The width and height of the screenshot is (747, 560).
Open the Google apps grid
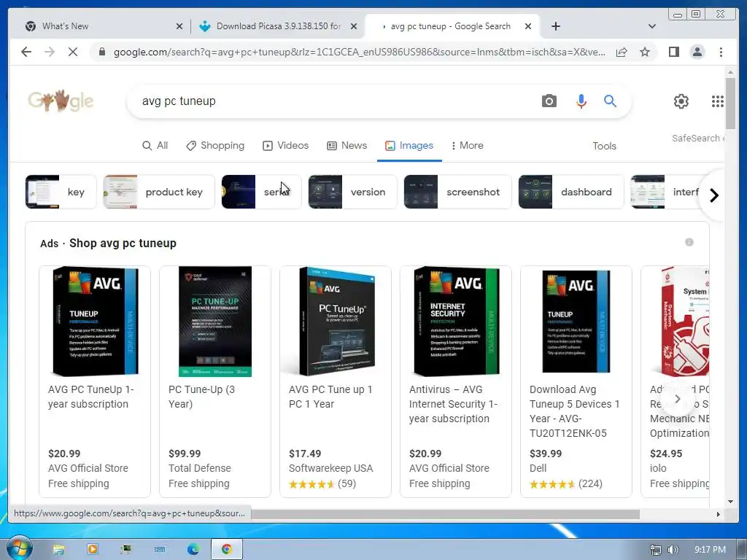pos(718,101)
